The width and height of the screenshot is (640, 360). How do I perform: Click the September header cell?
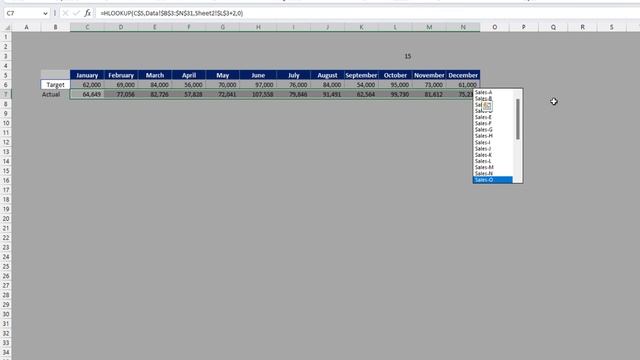[361, 75]
